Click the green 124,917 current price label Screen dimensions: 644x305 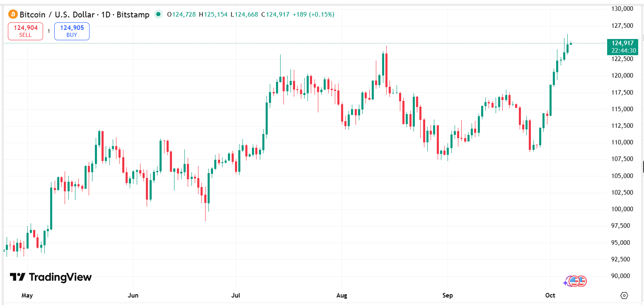622,43
